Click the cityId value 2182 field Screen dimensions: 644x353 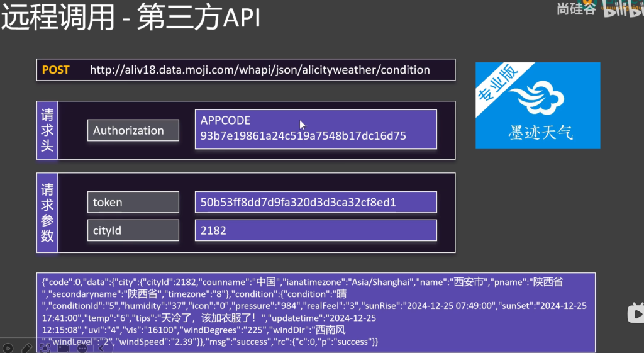(316, 230)
